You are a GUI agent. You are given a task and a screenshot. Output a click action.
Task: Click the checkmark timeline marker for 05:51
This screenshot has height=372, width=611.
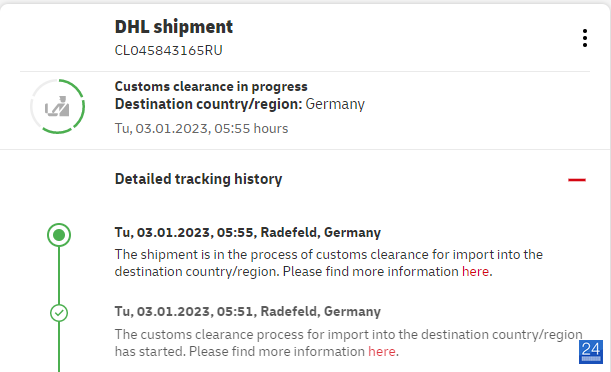tap(59, 313)
